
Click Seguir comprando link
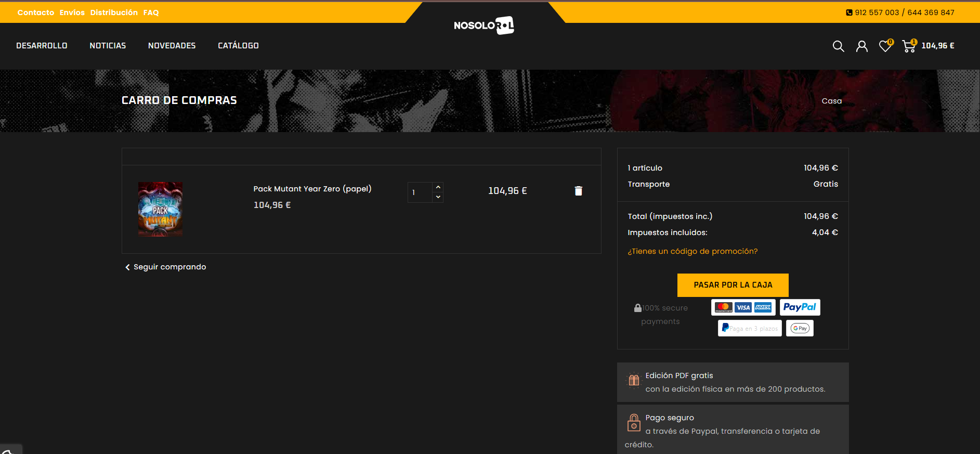pos(166,267)
